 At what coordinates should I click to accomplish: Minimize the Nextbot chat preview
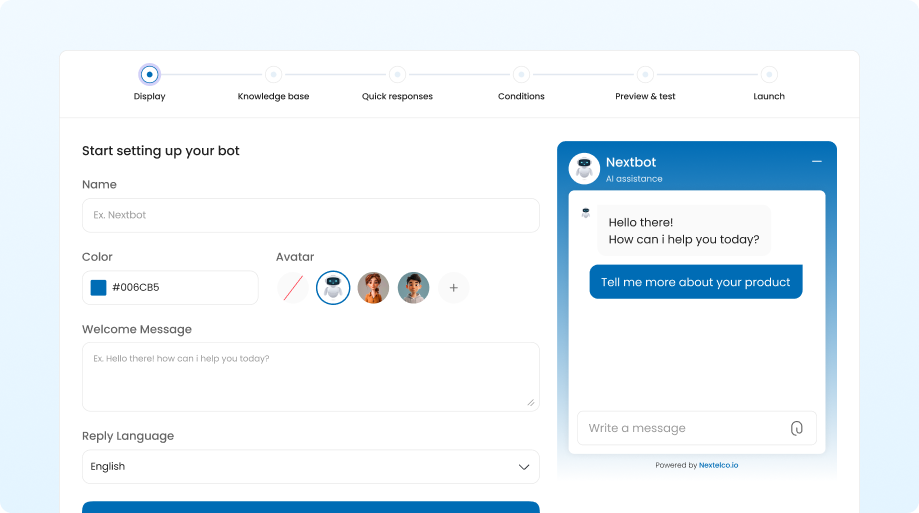pos(816,162)
